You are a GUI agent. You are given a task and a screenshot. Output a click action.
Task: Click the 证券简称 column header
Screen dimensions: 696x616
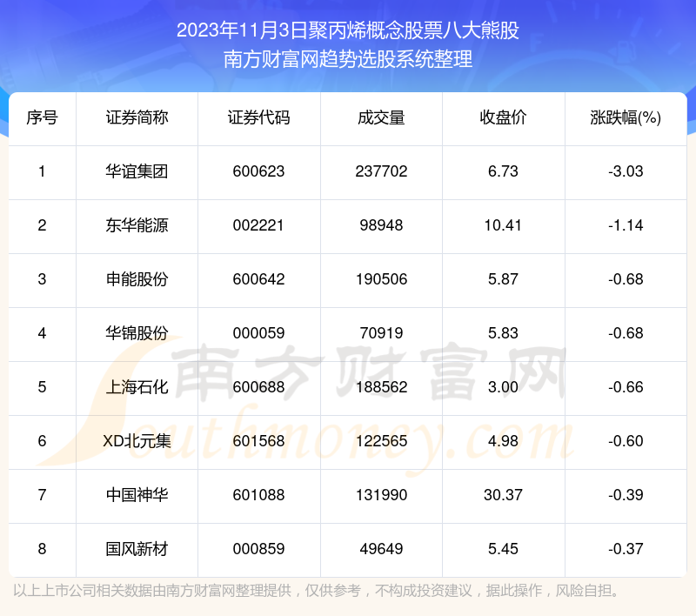point(137,118)
